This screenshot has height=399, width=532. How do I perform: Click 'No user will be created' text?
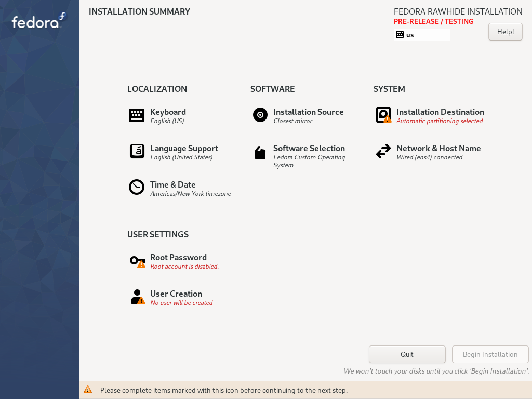click(x=181, y=303)
